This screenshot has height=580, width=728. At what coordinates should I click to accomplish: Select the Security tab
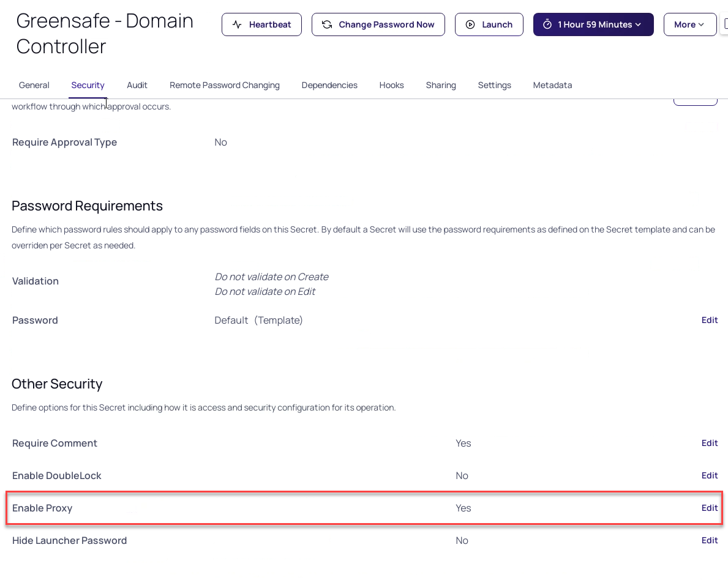(88, 85)
